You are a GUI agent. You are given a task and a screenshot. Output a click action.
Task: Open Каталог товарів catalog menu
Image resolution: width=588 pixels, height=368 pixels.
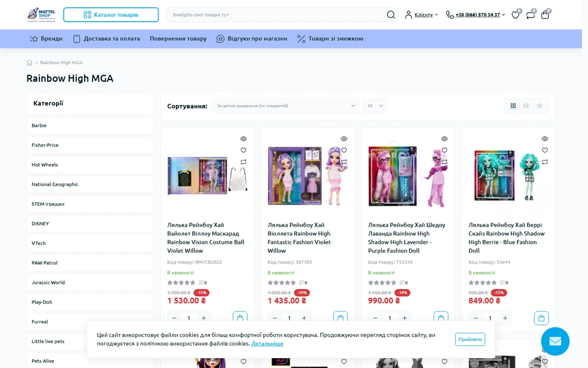pos(111,15)
